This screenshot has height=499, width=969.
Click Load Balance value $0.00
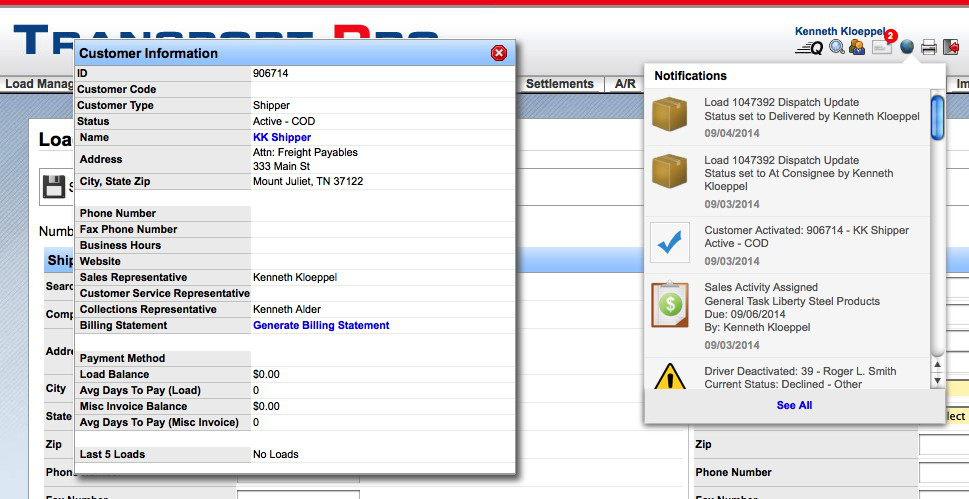click(266, 374)
